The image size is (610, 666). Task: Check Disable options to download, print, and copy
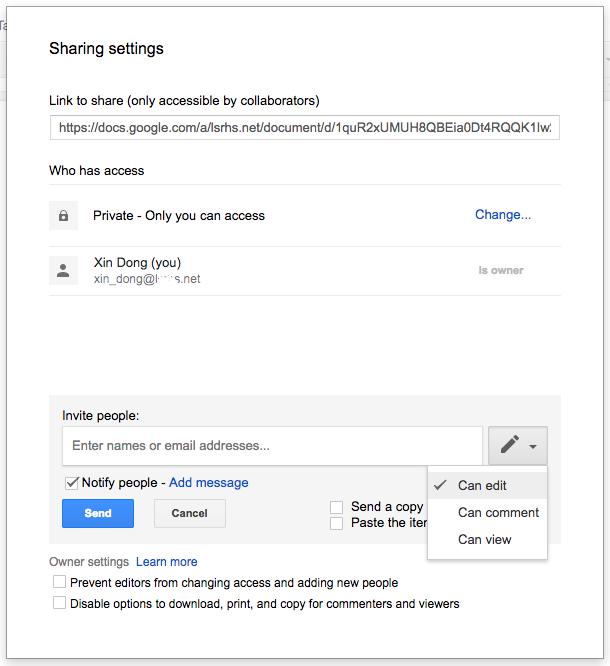pyautogui.click(x=60, y=603)
